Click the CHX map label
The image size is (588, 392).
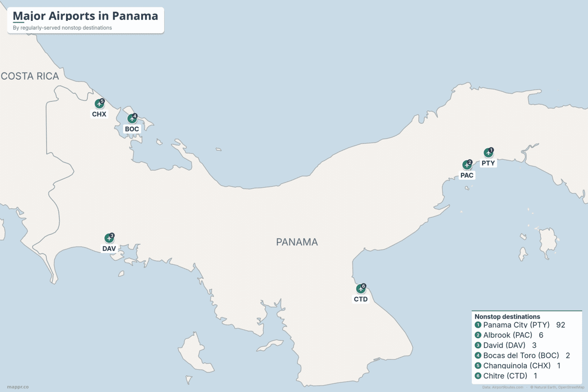(x=99, y=114)
